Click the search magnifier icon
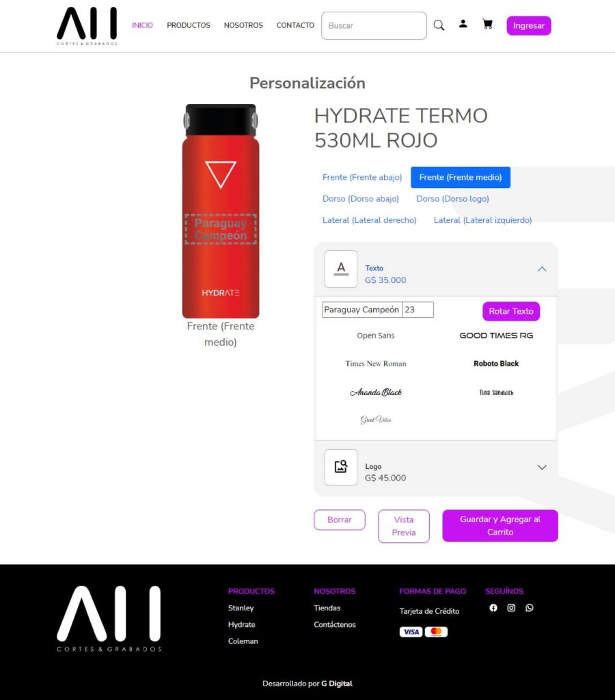Screen dimensions: 615x700 [439, 25]
